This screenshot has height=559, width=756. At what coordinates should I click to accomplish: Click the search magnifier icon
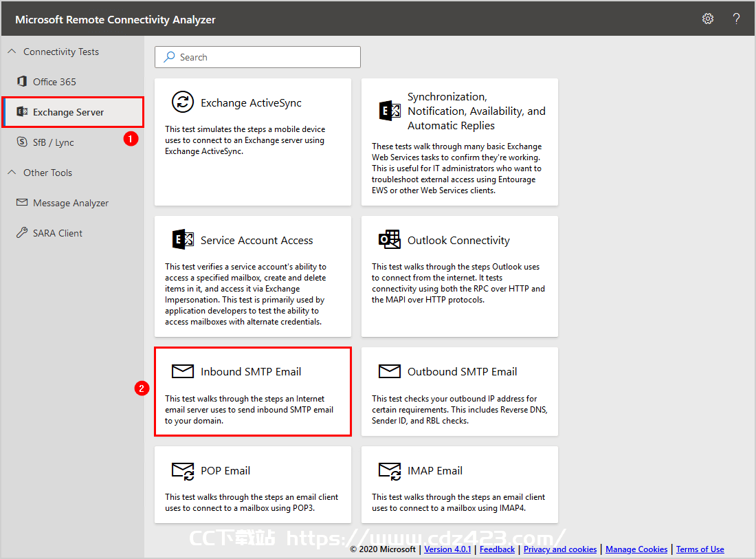[x=169, y=57]
